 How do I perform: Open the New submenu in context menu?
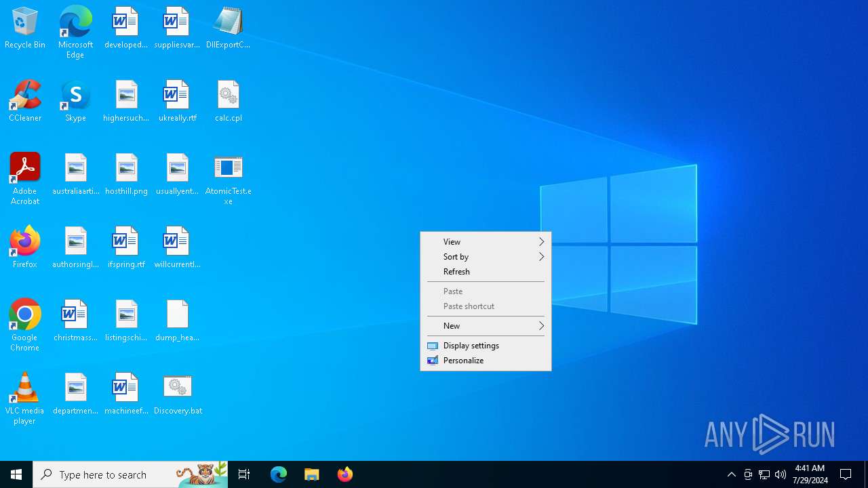[x=486, y=326]
